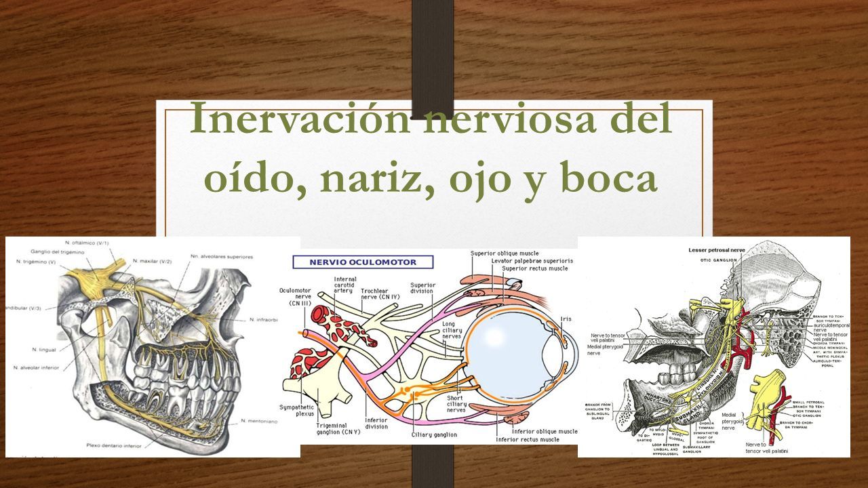Click the "Iris" label
This screenshot has height=488, width=868.
(x=566, y=319)
